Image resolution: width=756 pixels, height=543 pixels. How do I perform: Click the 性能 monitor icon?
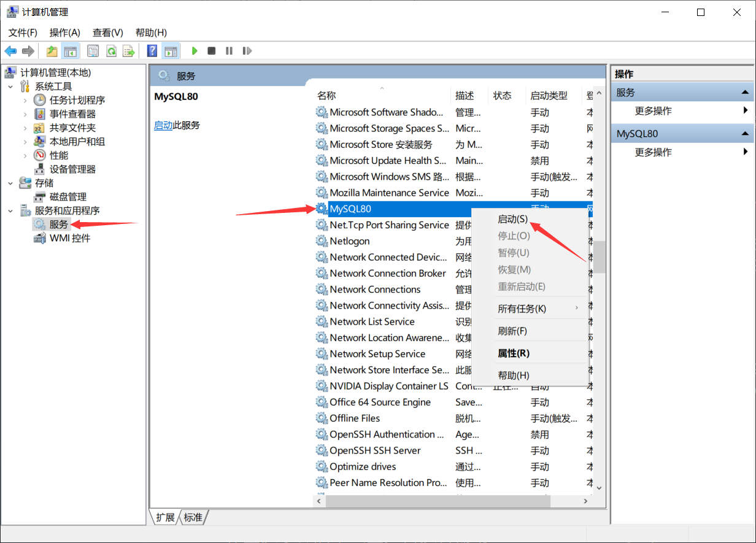click(x=40, y=155)
